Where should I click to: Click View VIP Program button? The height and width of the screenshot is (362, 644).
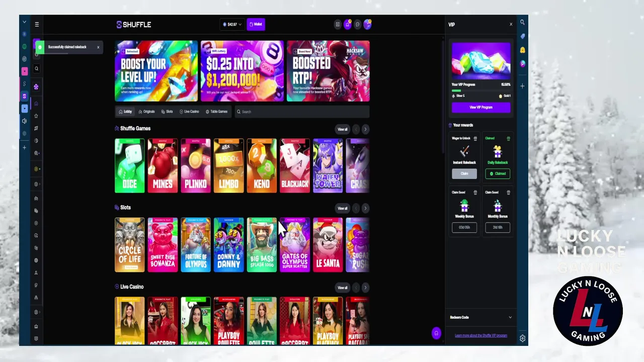tap(481, 107)
